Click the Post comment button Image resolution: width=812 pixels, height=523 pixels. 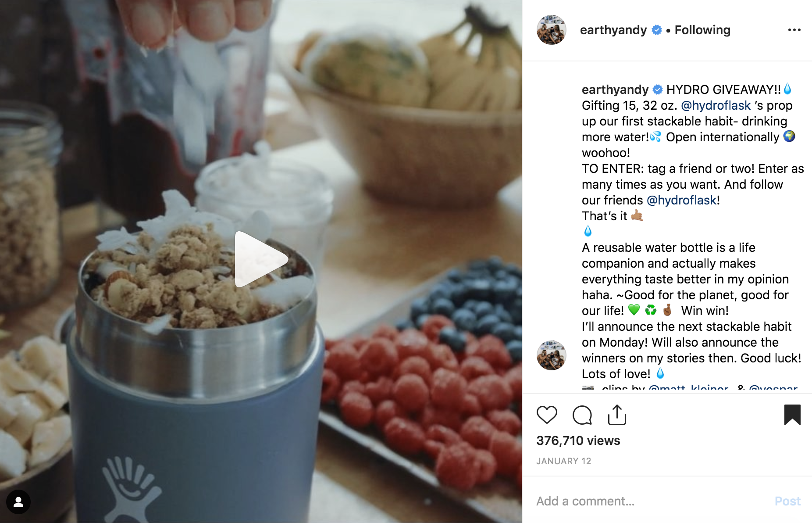pos(787,501)
